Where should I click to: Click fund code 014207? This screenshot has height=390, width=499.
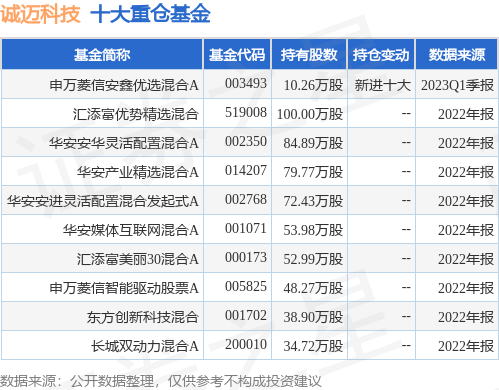pyautogui.click(x=246, y=170)
